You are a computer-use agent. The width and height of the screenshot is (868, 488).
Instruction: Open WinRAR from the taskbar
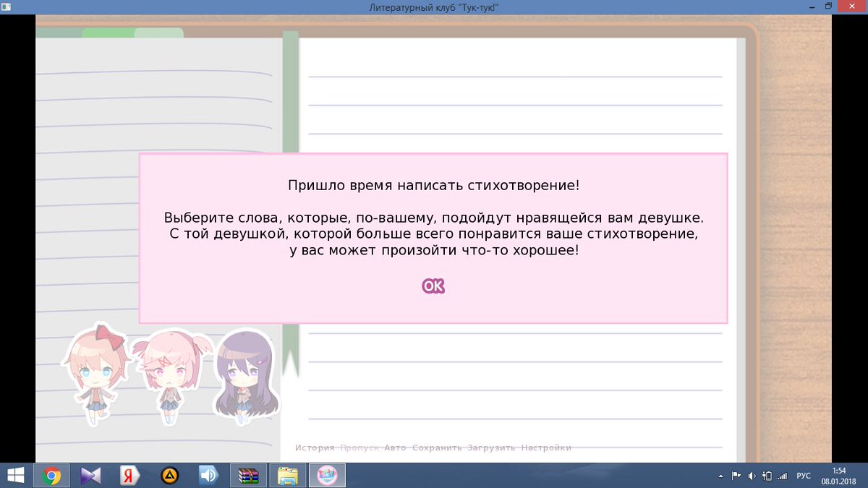250,475
